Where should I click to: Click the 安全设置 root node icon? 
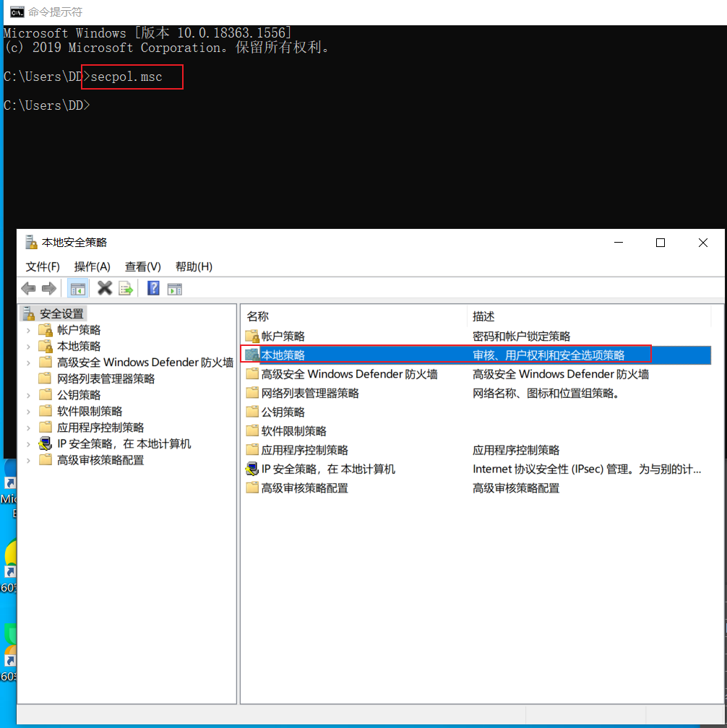[29, 314]
